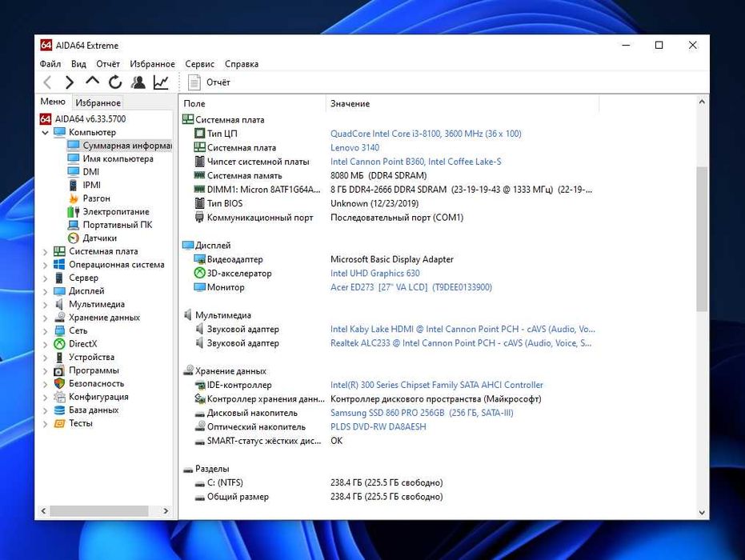Open PLDS DVD-RW DA8AESH link

379,426
